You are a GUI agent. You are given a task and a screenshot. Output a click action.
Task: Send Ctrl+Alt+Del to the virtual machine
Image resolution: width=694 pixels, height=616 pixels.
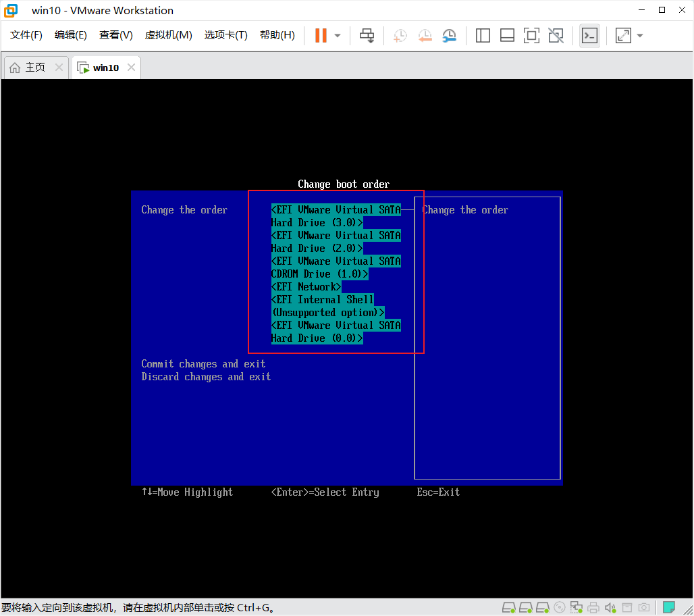(367, 35)
